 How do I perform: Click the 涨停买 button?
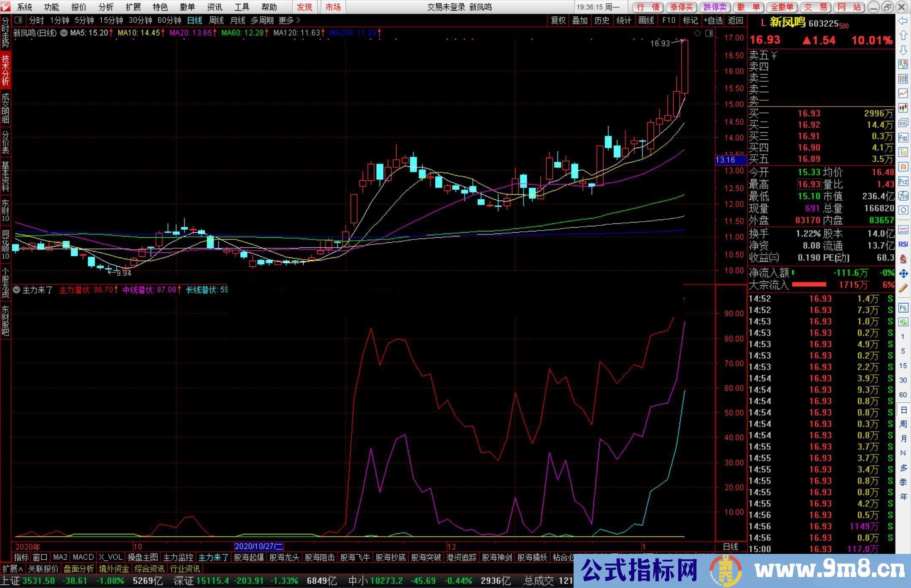coord(682,7)
